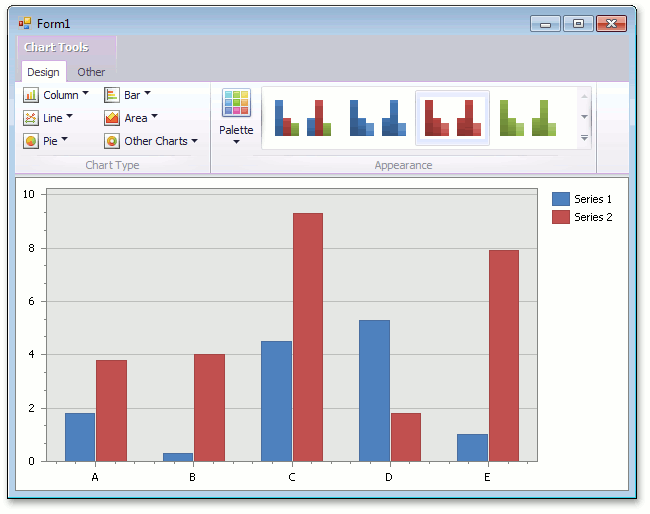This screenshot has height=514, width=650.
Task: Click the tallest red bar for C
Action: [308, 337]
